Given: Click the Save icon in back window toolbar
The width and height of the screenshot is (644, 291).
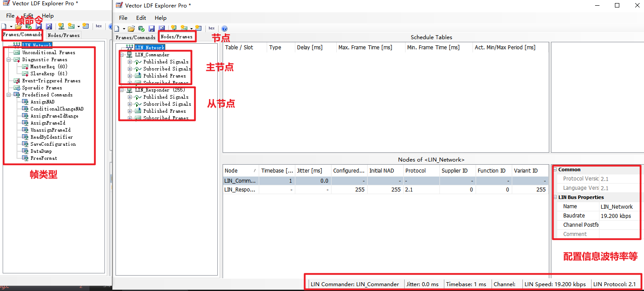Looking at the screenshot, I should 39,26.
